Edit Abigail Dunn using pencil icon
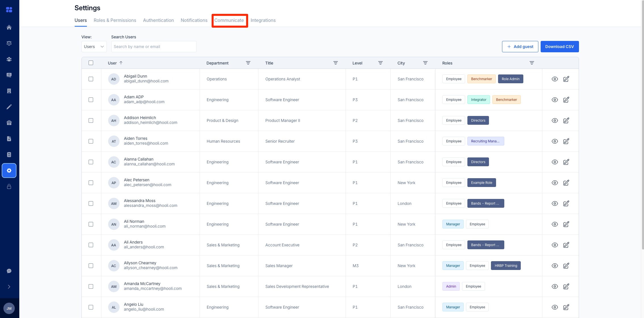Image resolution: width=644 pixels, height=318 pixels. pos(566,79)
